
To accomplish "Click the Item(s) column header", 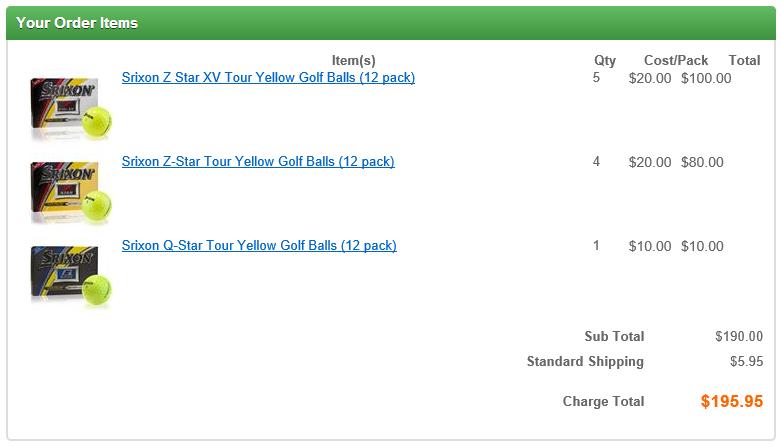I will tap(353, 60).
